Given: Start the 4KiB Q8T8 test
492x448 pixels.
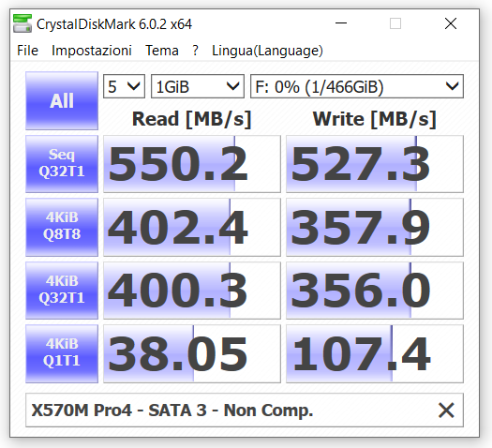Looking at the screenshot, I should click(x=62, y=227).
